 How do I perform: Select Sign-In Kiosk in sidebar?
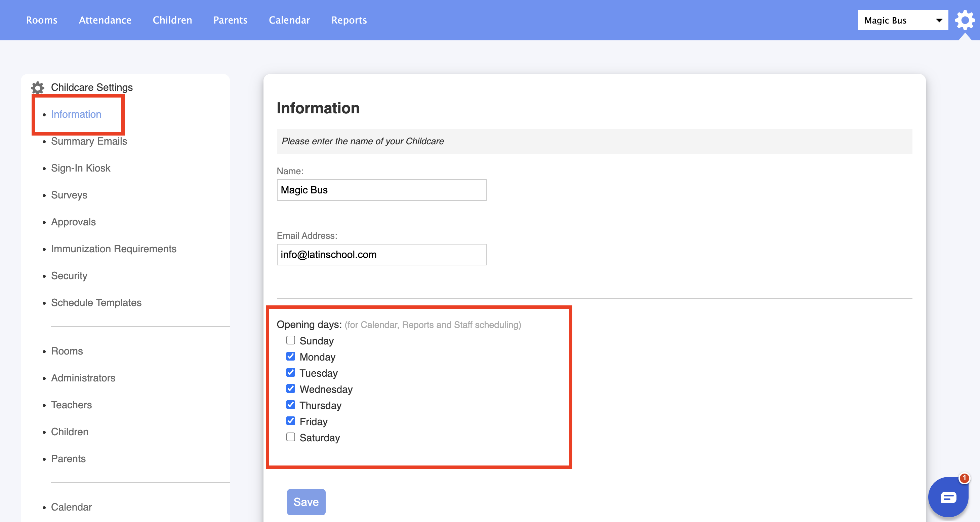point(81,168)
